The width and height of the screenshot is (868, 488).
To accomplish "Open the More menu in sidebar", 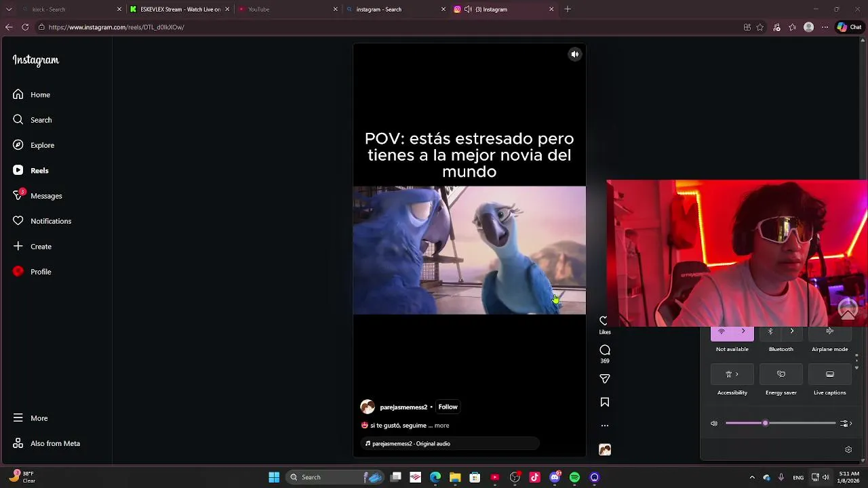I will [31, 418].
